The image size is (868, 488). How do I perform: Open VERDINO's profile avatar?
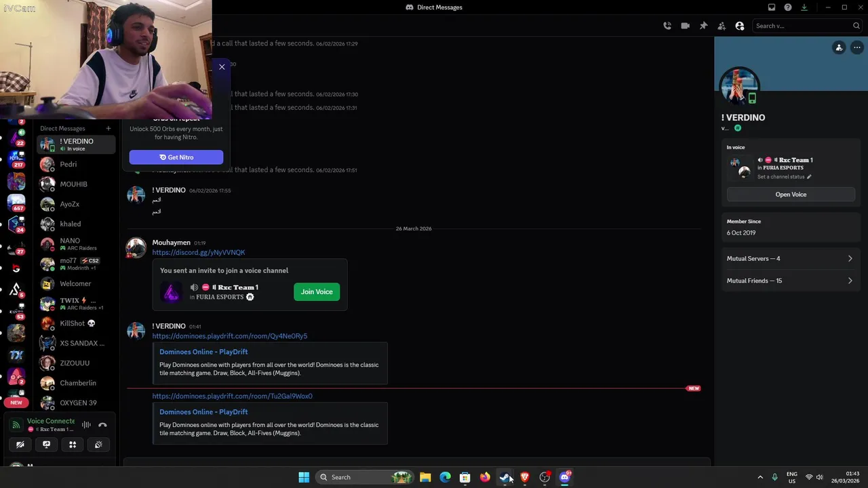pos(740,86)
